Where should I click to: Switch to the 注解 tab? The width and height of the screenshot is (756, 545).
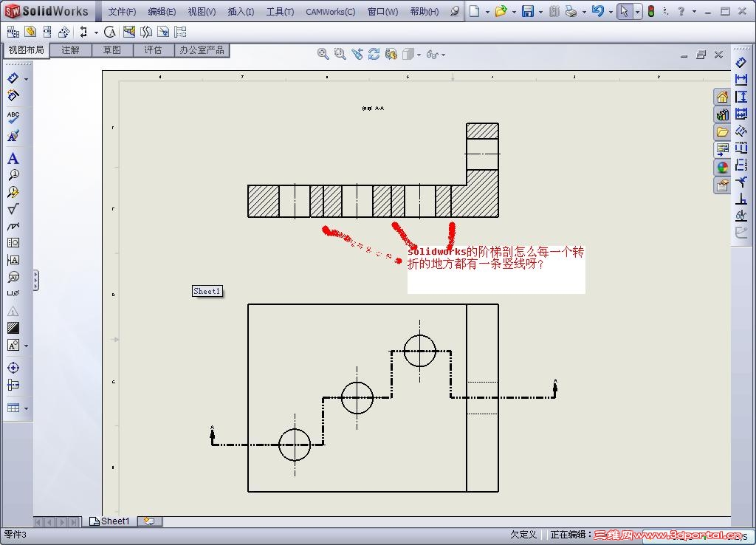(70, 50)
